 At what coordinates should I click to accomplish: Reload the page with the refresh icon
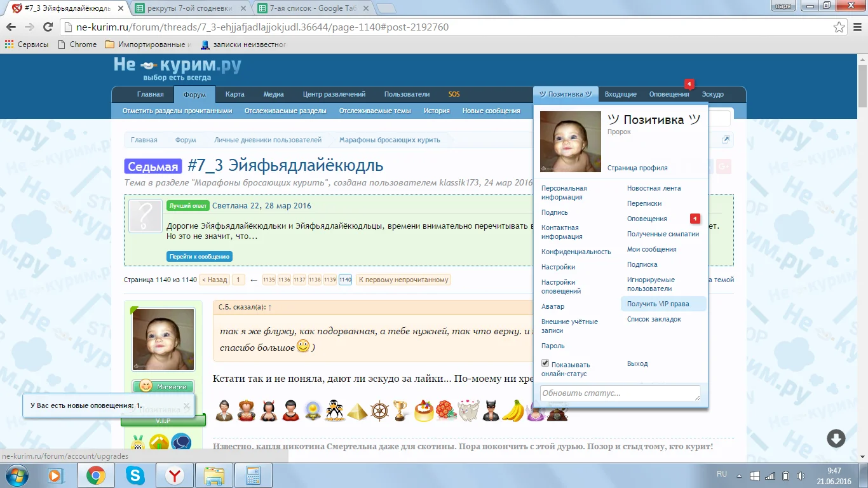click(x=48, y=27)
